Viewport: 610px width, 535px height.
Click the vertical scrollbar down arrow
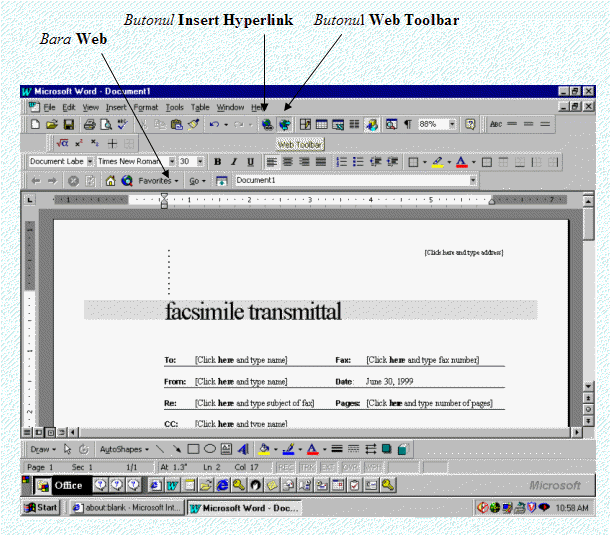point(588,386)
